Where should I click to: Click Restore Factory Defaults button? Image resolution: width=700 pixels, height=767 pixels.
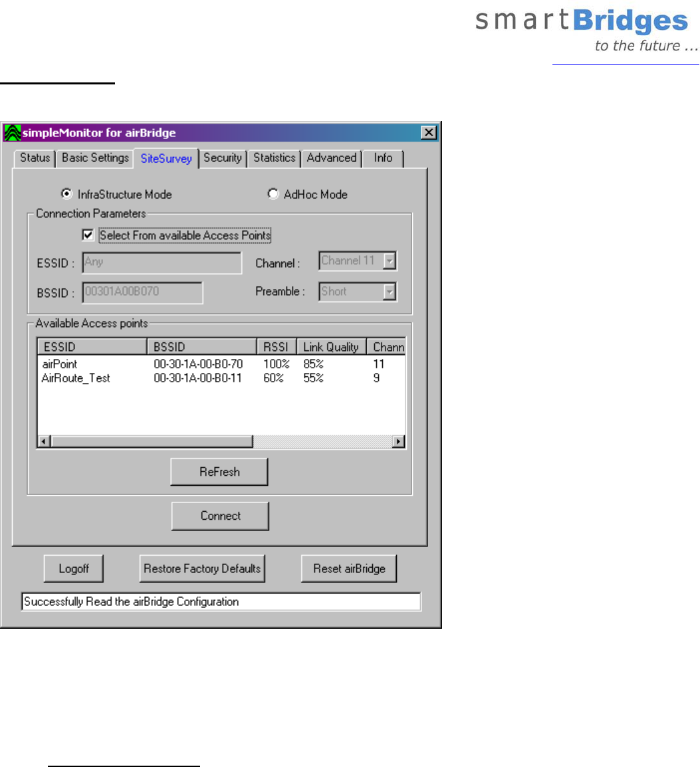click(x=202, y=568)
